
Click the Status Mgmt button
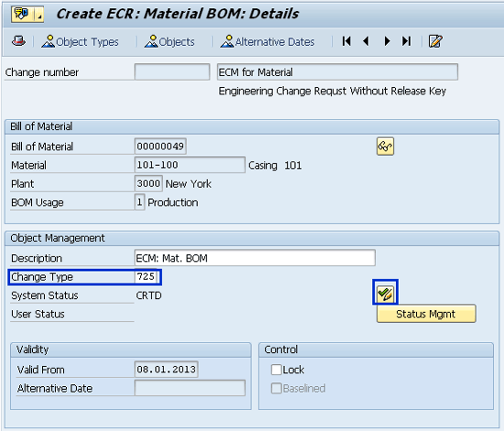pos(426,314)
